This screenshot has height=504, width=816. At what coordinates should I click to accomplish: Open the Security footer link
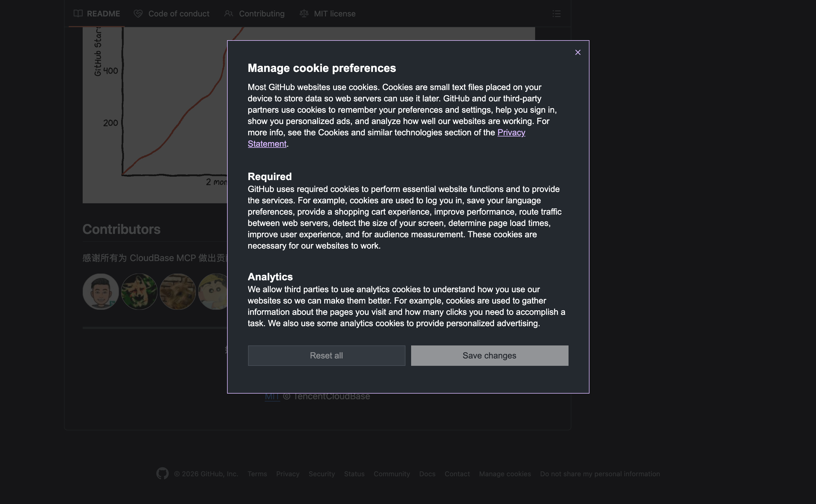(321, 474)
